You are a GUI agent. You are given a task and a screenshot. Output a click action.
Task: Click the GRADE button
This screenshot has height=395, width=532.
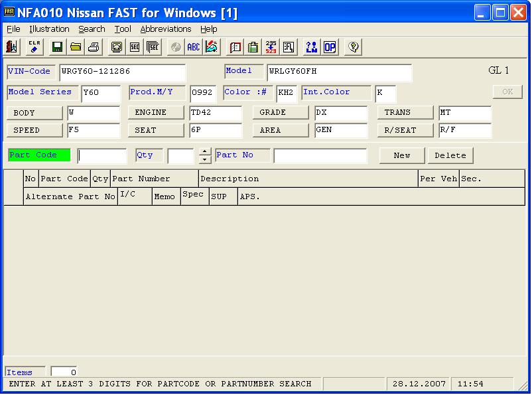coord(281,112)
